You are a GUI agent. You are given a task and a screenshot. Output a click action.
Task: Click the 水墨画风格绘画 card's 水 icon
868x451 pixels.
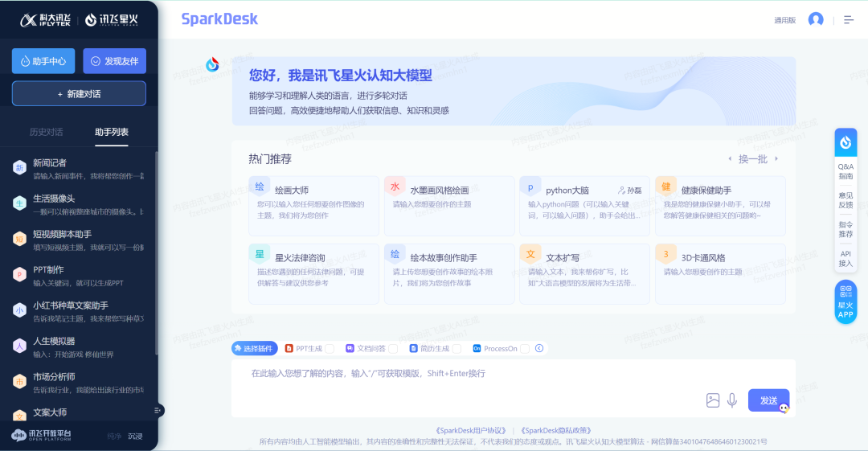[x=395, y=187]
